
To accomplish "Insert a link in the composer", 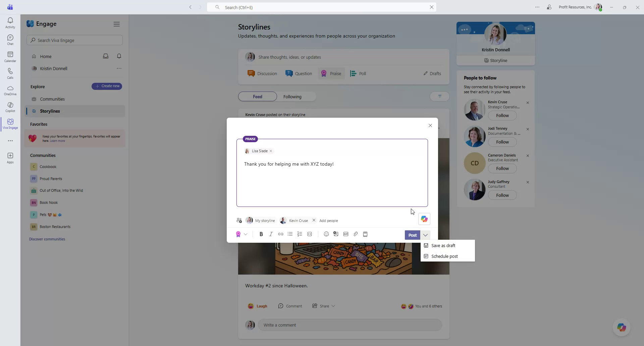I will click(281, 234).
